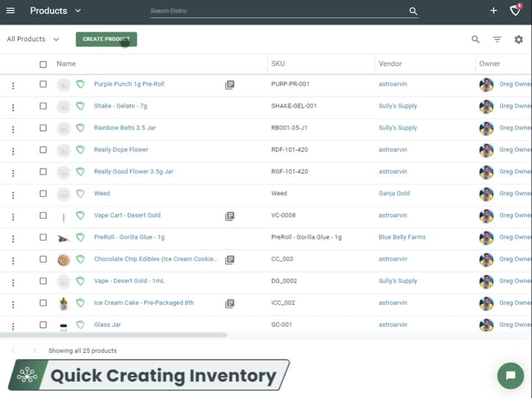This screenshot has width=532, height=398.
Task: Click green shield icon on Shake - Gelato row
Action: coord(80,106)
